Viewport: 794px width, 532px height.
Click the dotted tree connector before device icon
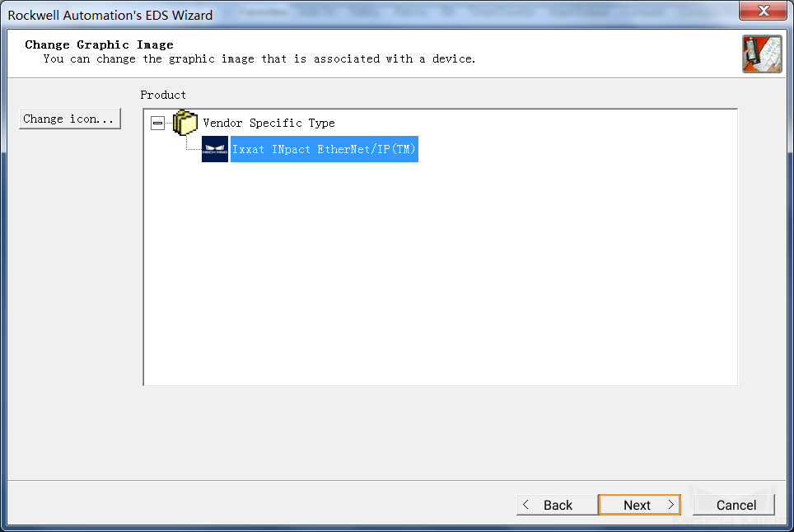(x=193, y=144)
